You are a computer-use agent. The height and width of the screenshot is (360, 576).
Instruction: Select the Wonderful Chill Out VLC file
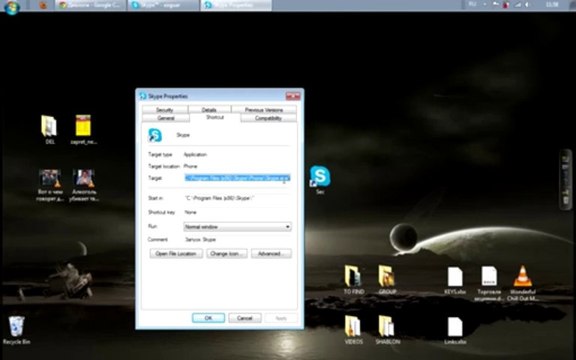(523, 283)
